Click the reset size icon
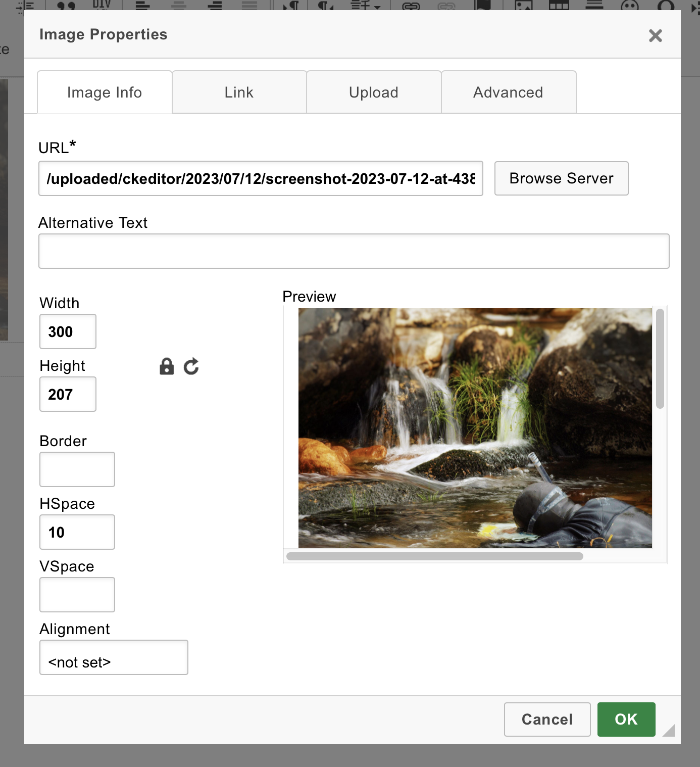This screenshot has width=700, height=767. (191, 366)
